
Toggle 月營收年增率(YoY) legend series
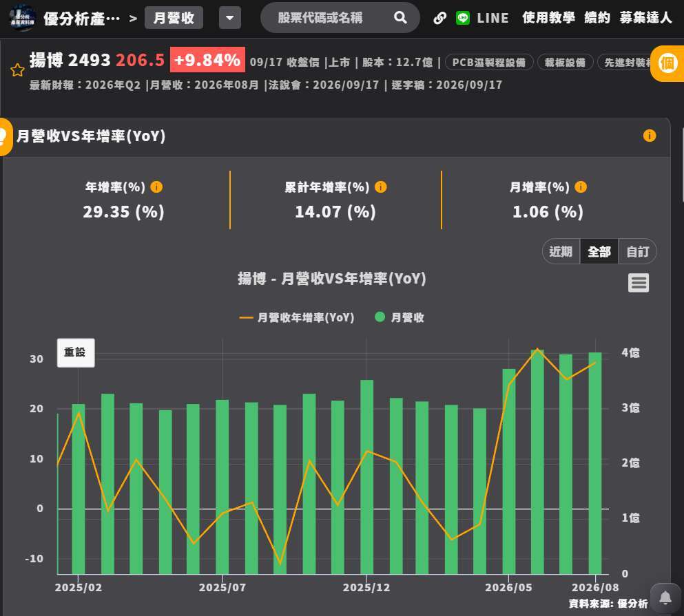tap(297, 317)
